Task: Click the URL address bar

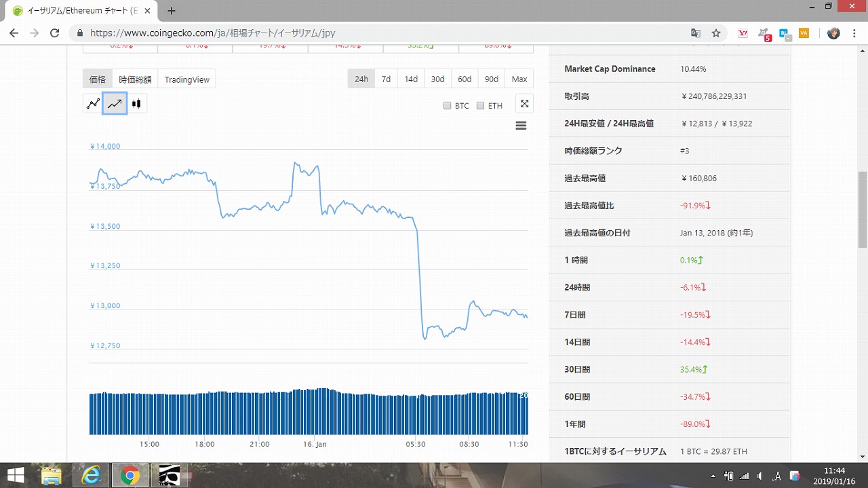Action: [x=380, y=33]
